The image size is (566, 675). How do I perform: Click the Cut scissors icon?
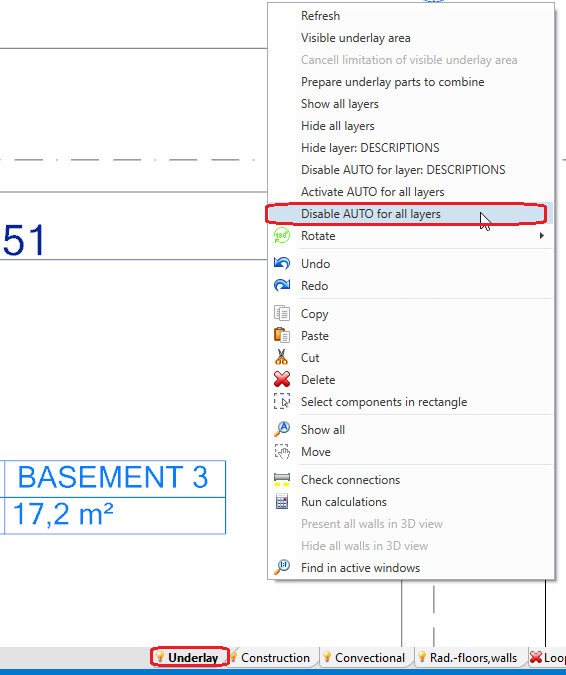click(281, 357)
